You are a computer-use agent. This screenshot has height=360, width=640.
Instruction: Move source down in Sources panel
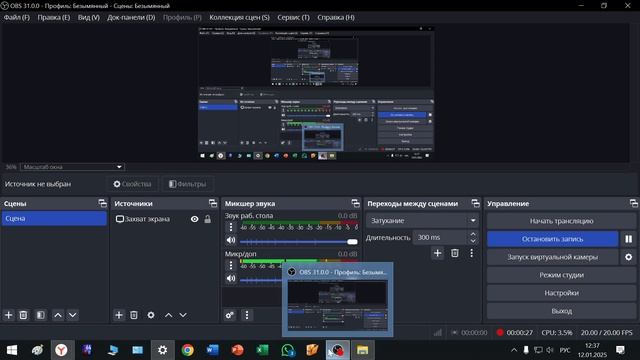pos(183,315)
